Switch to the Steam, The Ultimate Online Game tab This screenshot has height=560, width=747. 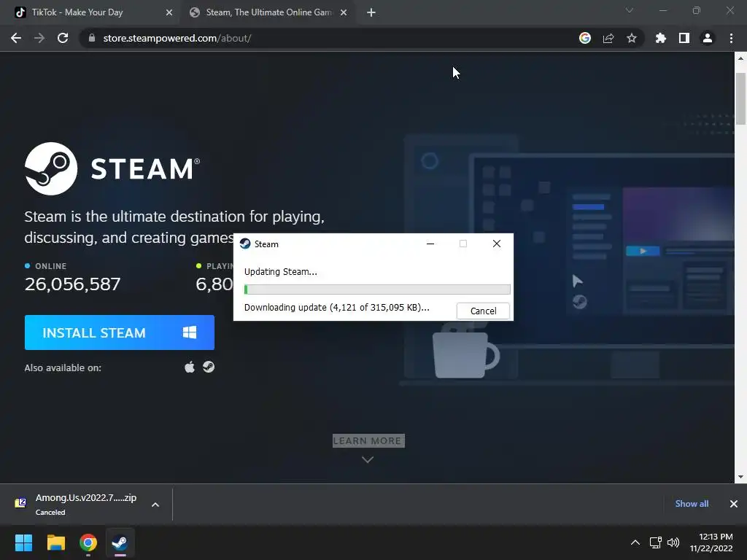[268, 12]
